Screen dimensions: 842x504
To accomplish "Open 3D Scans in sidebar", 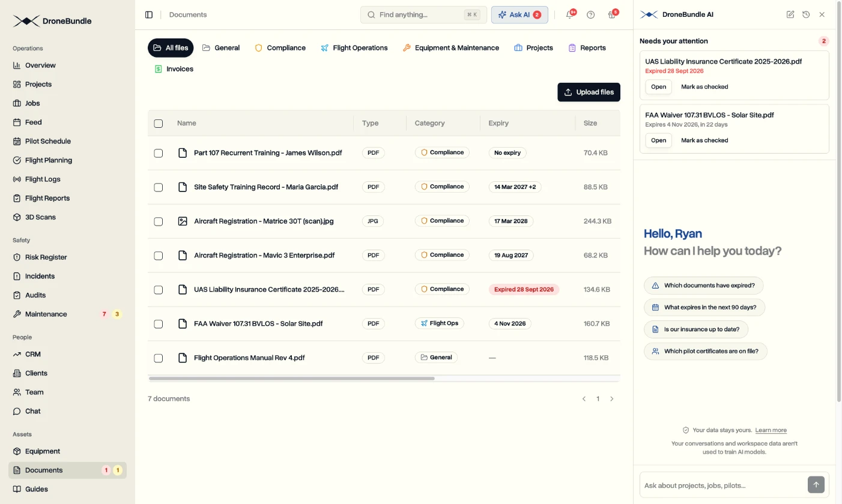I will pyautogui.click(x=67, y=217).
